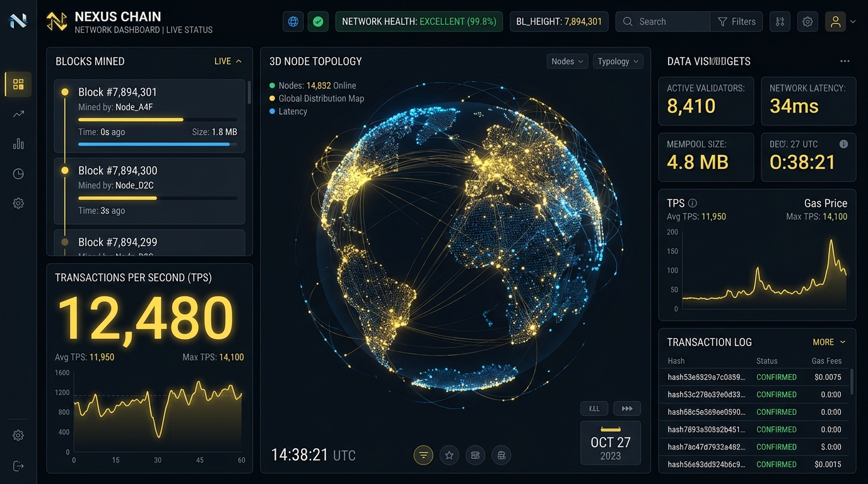Open the pie-clock history icon in the sidebar

pos(18,174)
